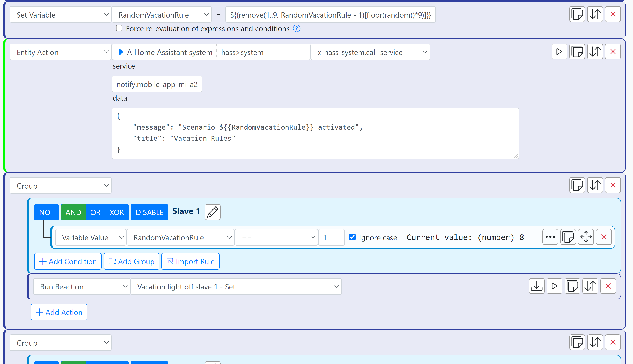This screenshot has height=364, width=633.
Task: Edit the notify.mobile_app_mi_a2 service field
Action: [x=157, y=84]
